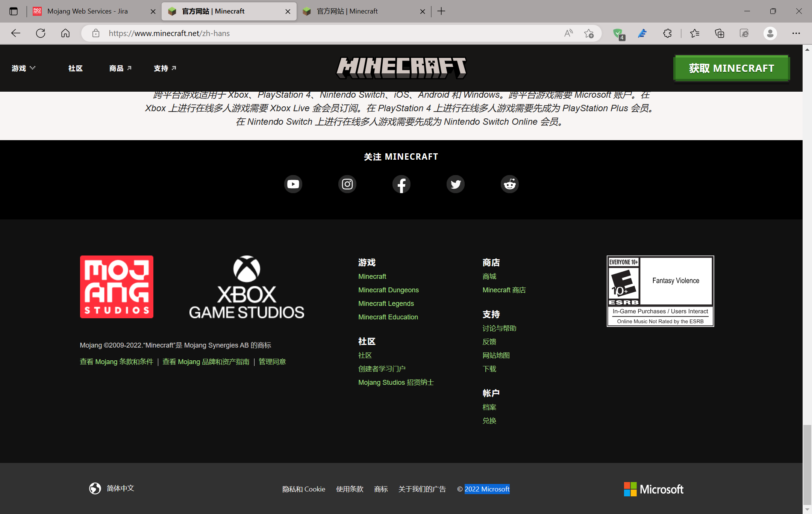Screen dimensions: 812x514
Task: Switch to Mojang Web Services Jira tab
Action: 87,11
